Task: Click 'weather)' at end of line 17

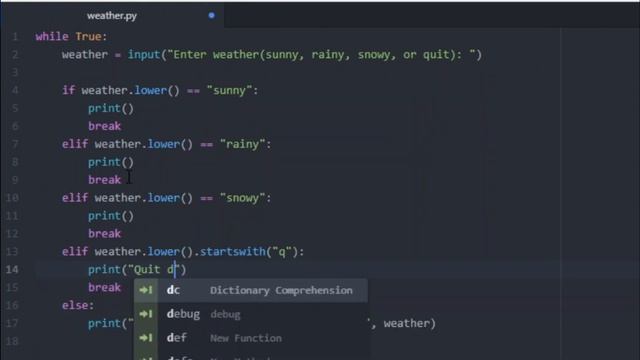Action: point(410,323)
